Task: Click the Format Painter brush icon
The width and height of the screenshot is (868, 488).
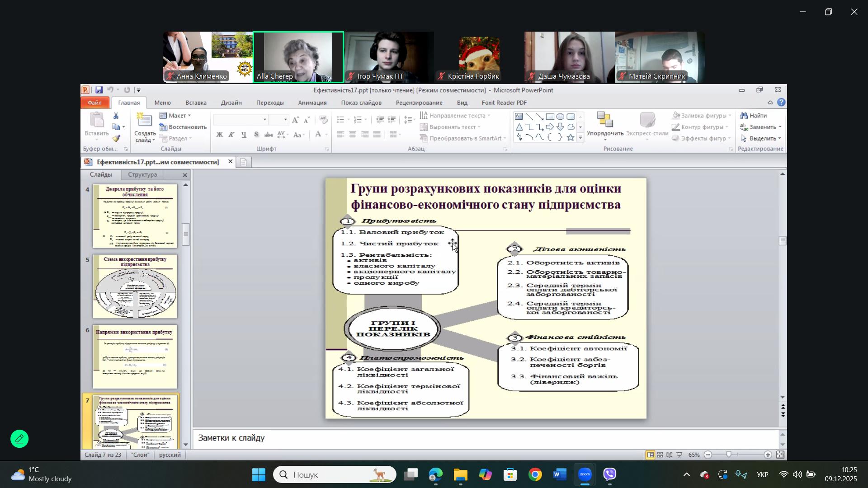Action: (x=116, y=139)
